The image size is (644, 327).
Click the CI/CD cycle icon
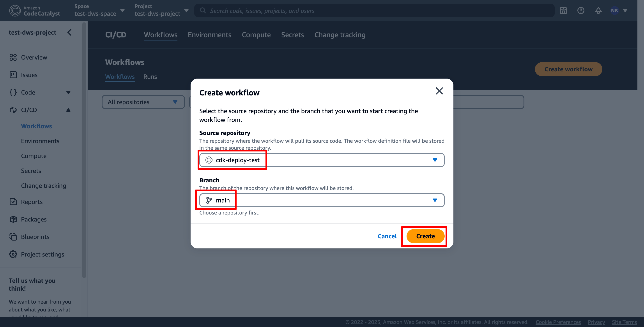[x=13, y=110]
